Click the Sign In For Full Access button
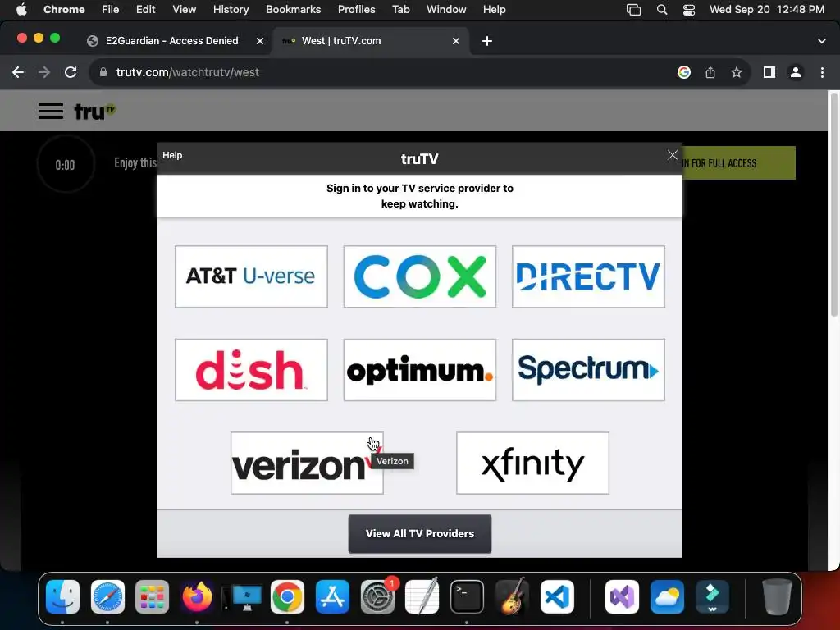The image size is (840, 630). click(x=739, y=163)
